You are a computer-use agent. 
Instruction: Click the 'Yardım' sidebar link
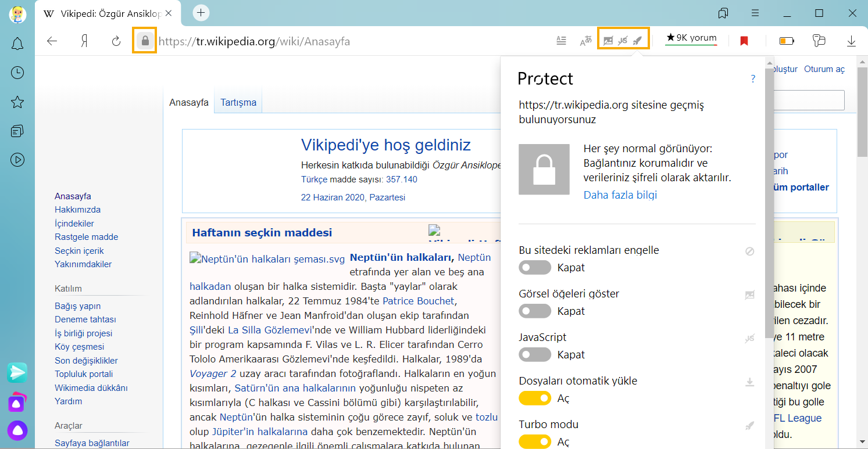(69, 401)
